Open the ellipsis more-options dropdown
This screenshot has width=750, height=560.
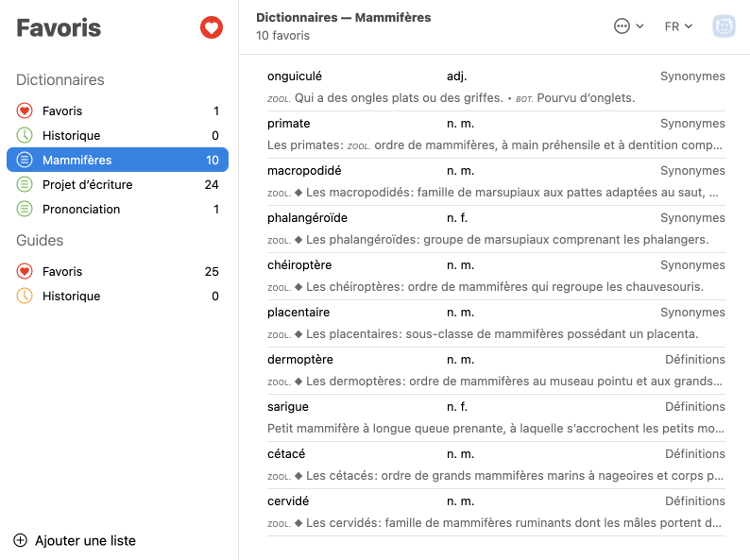point(628,26)
